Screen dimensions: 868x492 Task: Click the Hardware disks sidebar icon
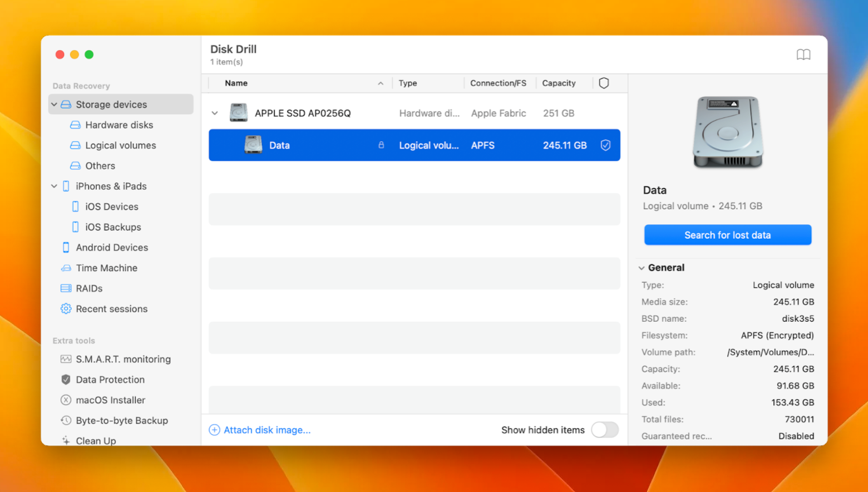click(x=75, y=125)
